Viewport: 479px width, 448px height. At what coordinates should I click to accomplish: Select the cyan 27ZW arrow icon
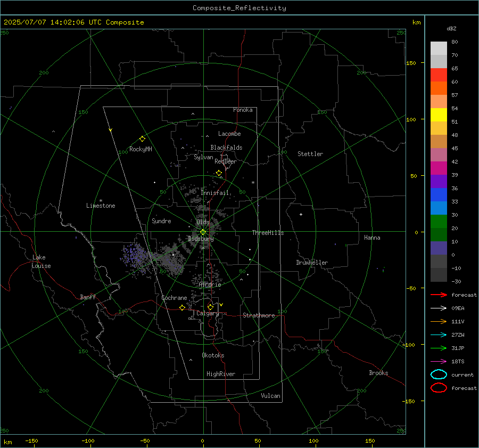[x=439, y=335]
